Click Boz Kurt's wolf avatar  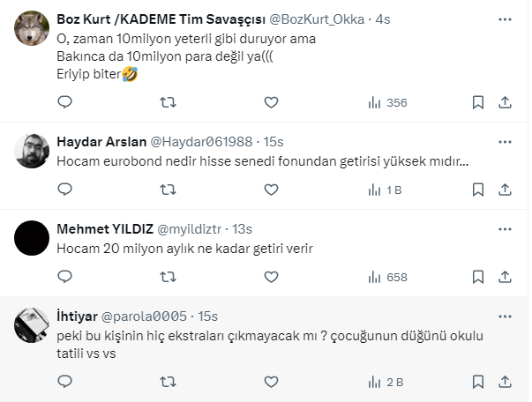click(33, 33)
